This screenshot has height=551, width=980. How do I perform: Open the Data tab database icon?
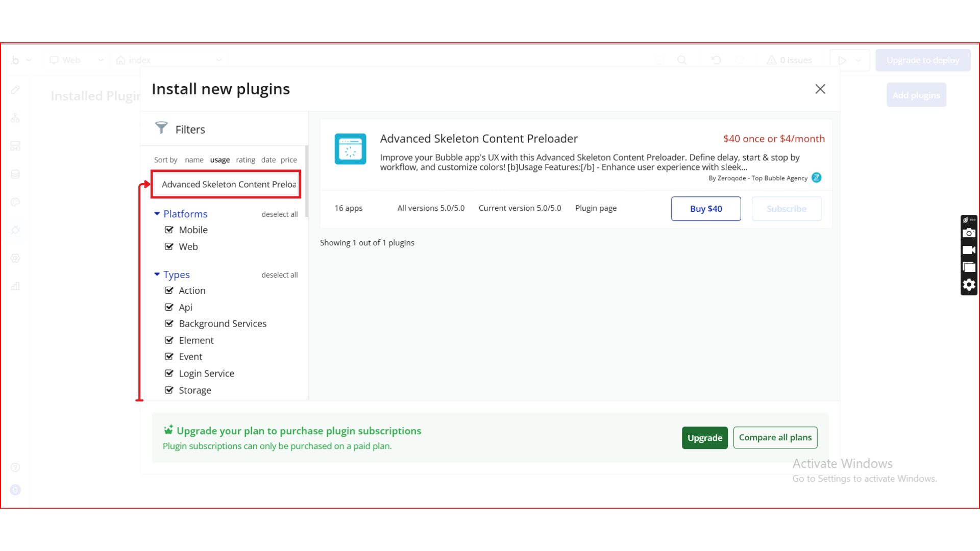[x=15, y=174]
